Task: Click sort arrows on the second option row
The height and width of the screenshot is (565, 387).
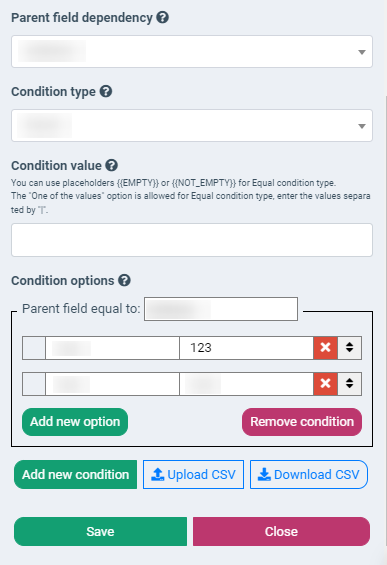Action: (350, 383)
